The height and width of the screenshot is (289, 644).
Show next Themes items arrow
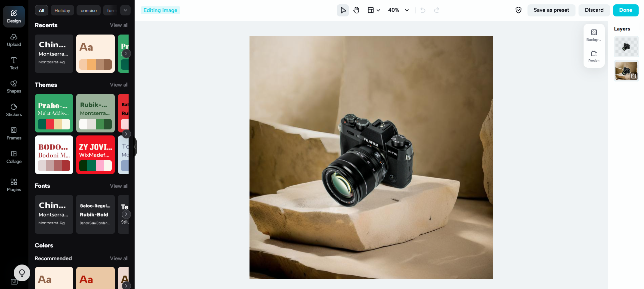[126, 134]
